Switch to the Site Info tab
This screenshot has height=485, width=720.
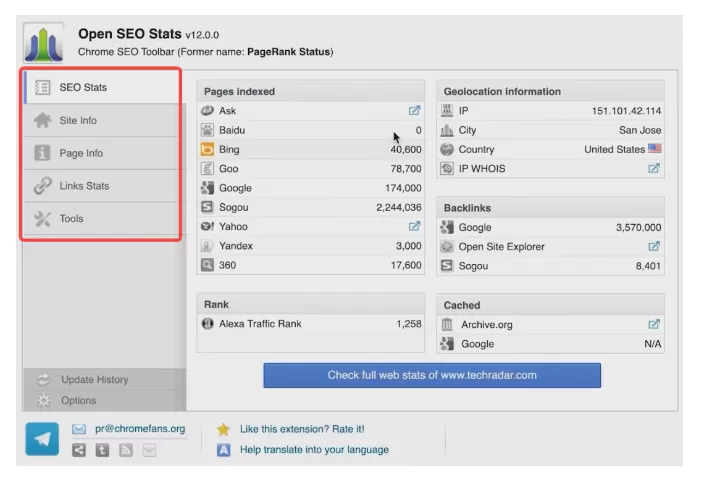pyautogui.click(x=78, y=121)
